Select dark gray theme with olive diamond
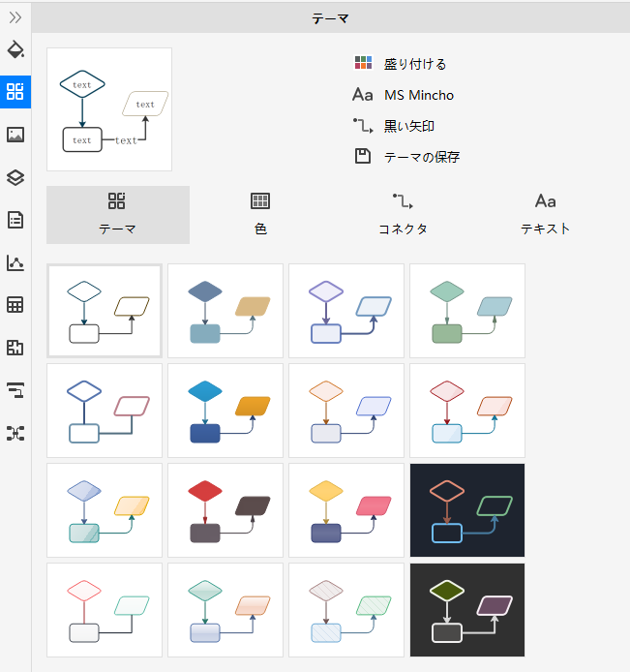This screenshot has width=630, height=672. coord(467,610)
